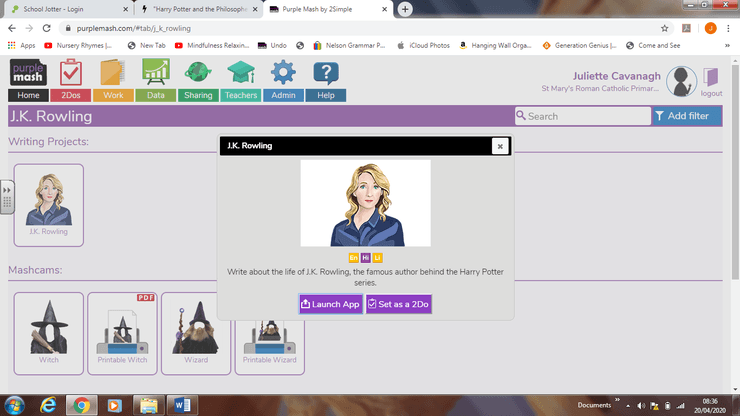The image size is (740, 416).
Task: Reload the page
Action: click(x=46, y=28)
